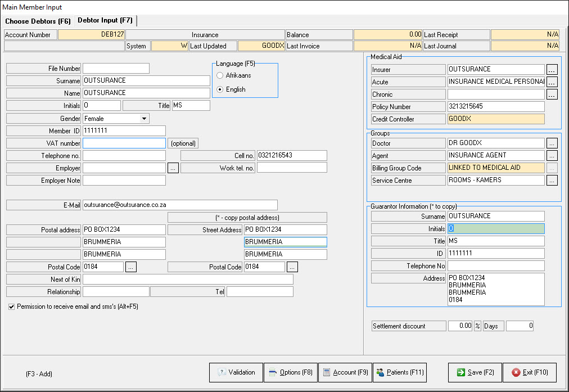
Task: Click the (optional) VAT number button
Action: (183, 143)
